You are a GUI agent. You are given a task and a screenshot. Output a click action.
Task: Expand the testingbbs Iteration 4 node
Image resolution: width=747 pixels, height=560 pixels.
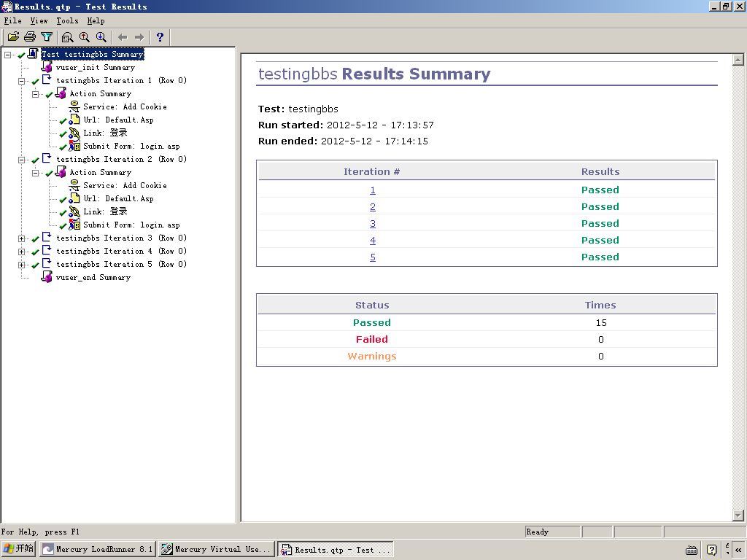click(21, 252)
